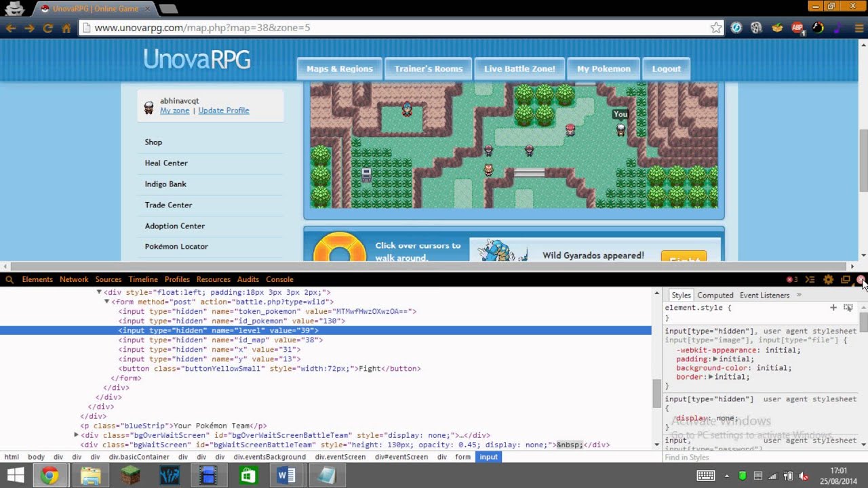Open Windows Store from the taskbar
868x488 pixels.
click(x=248, y=476)
